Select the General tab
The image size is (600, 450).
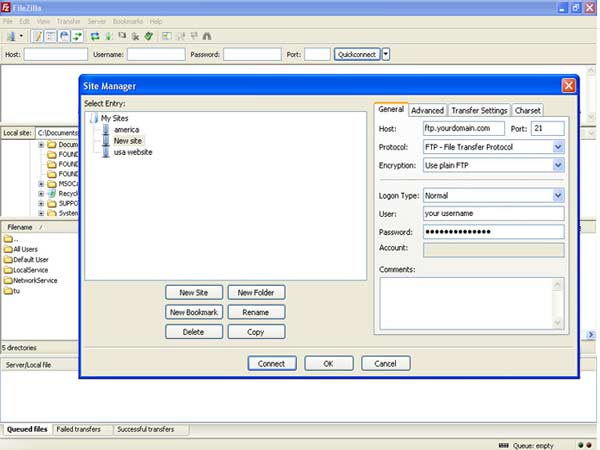(x=391, y=109)
